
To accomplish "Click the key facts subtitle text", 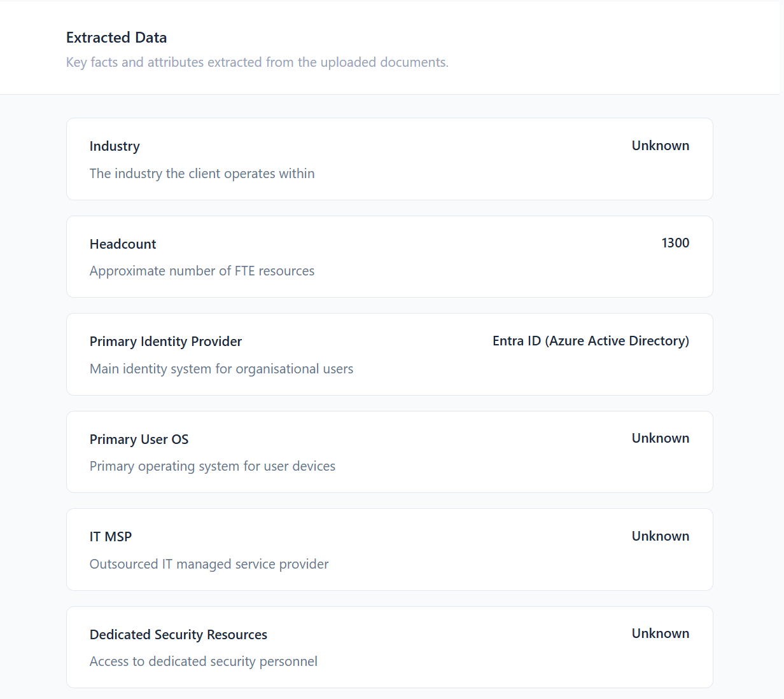I will click(x=257, y=62).
